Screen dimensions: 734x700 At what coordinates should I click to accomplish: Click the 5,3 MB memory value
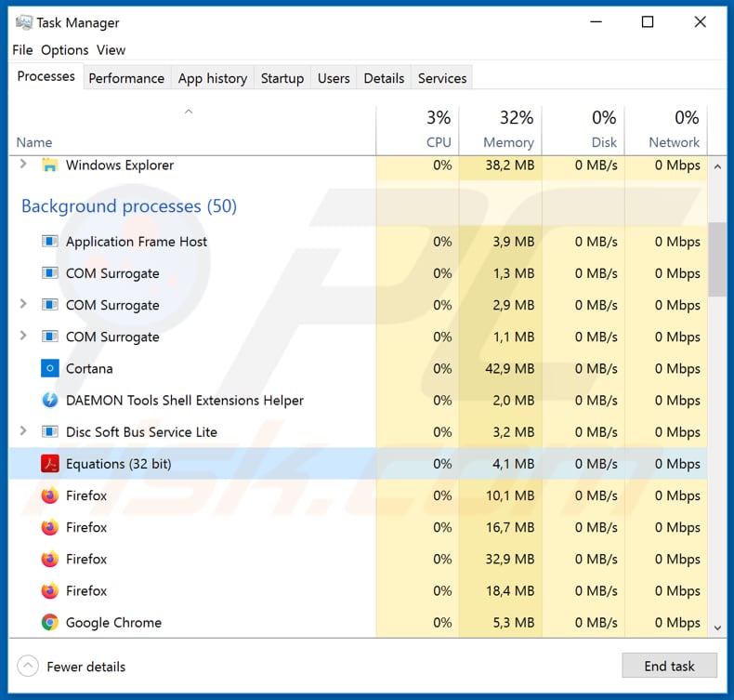(x=513, y=623)
